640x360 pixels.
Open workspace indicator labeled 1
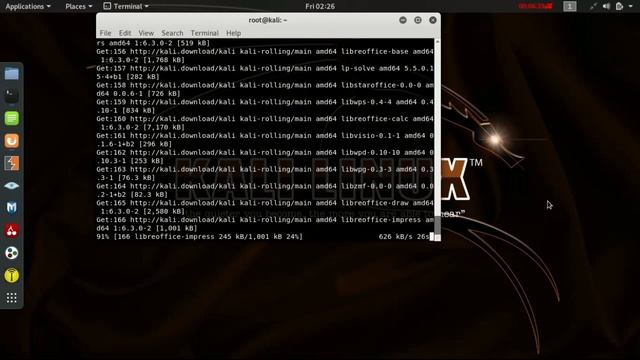pyautogui.click(x=570, y=6)
